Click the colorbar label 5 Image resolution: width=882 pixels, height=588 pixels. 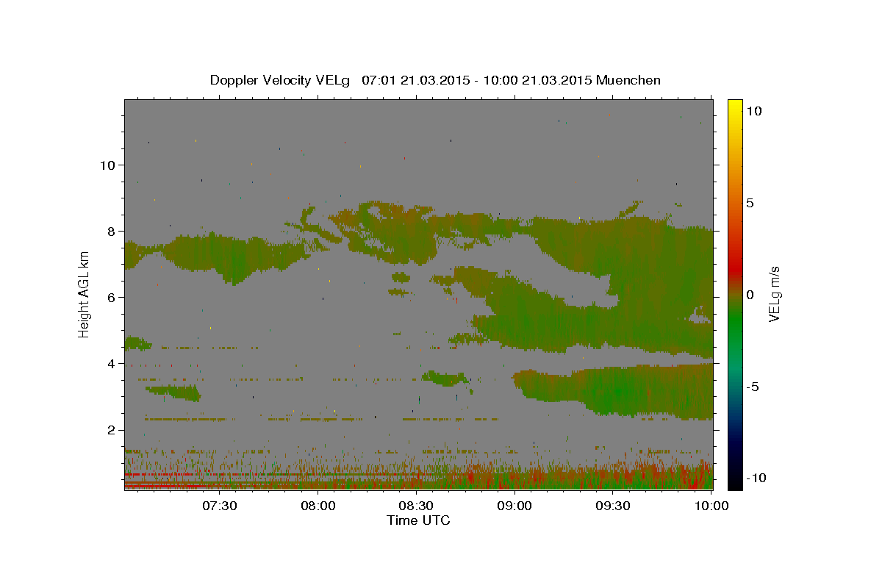[x=750, y=202]
